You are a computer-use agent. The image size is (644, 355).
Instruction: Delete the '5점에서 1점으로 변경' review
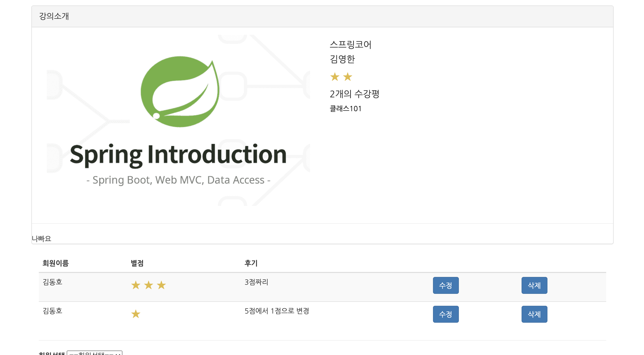click(534, 314)
